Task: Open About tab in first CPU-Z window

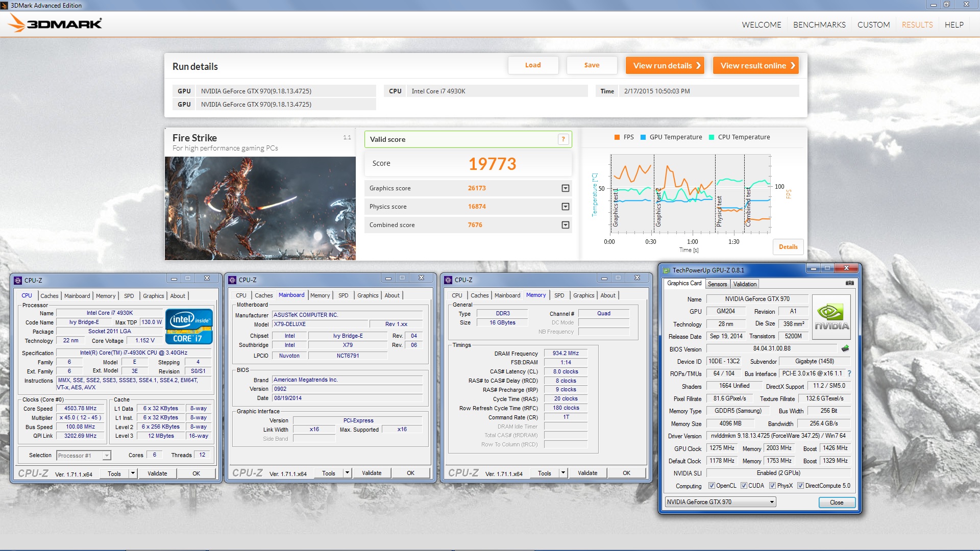Action: (x=178, y=296)
